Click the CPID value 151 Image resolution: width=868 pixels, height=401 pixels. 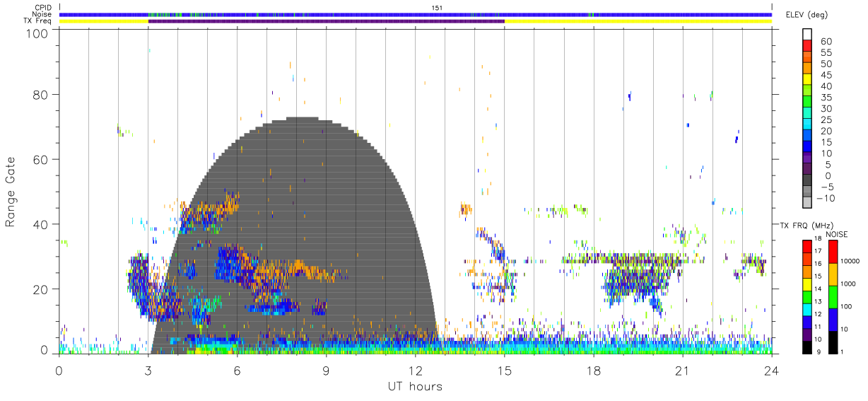click(437, 8)
